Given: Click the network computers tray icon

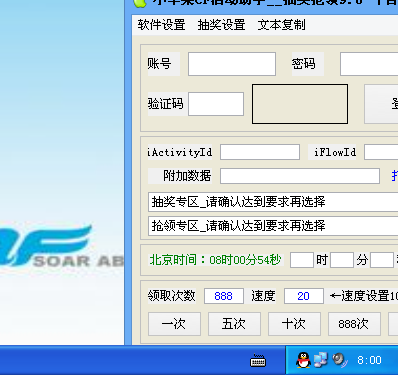Looking at the screenshot, I should (321, 360).
